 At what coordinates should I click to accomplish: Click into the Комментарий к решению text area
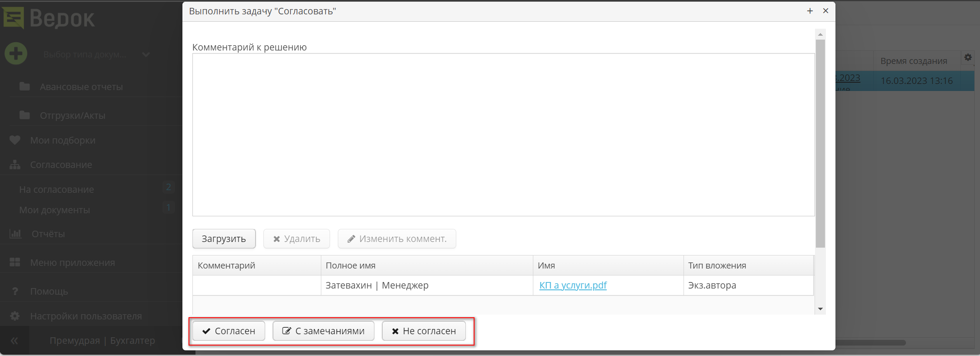[x=503, y=134]
